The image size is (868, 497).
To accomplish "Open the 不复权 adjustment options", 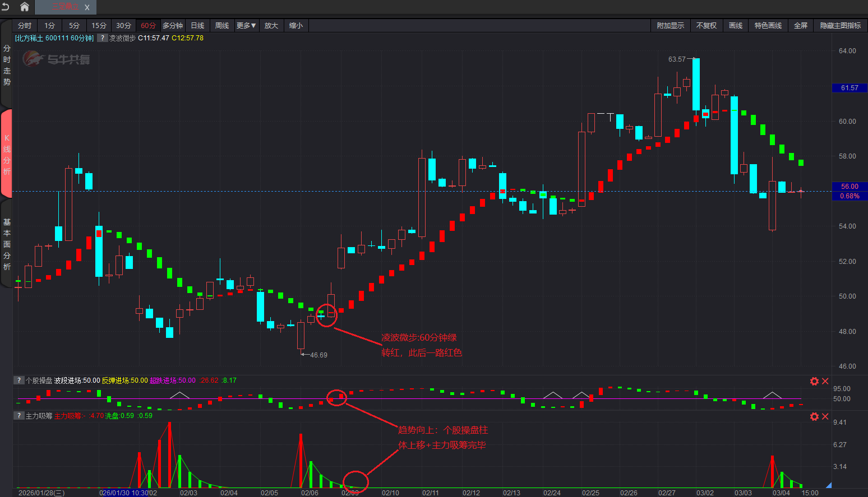I will point(706,26).
